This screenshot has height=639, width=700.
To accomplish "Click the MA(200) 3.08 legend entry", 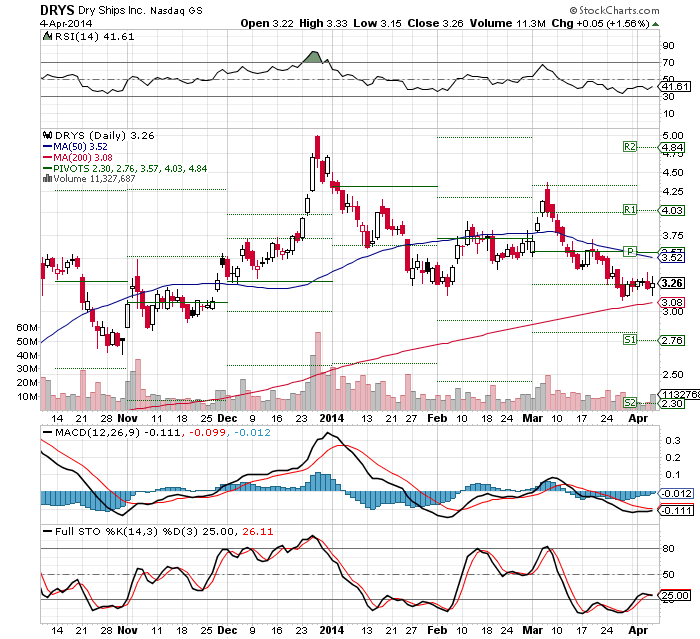I will (x=78, y=158).
